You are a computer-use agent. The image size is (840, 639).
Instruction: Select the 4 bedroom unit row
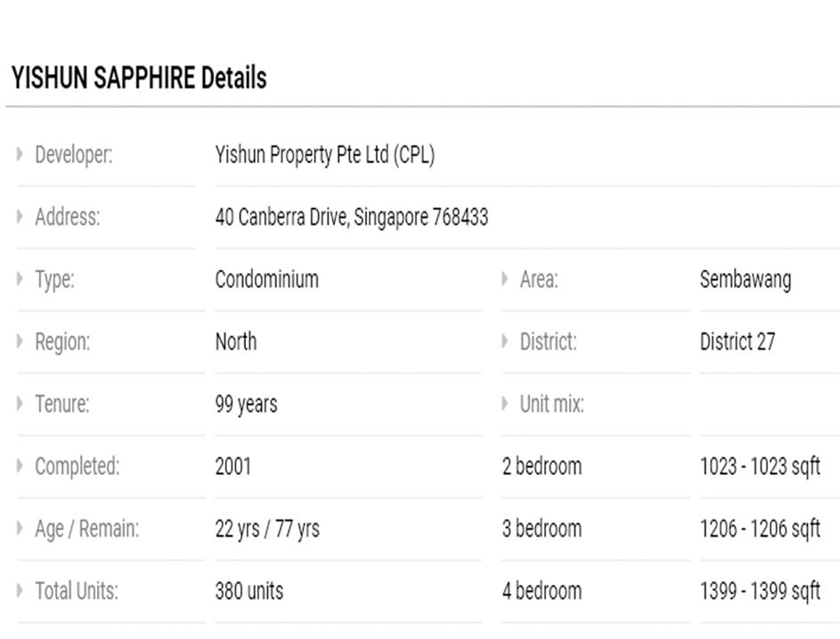click(x=542, y=592)
